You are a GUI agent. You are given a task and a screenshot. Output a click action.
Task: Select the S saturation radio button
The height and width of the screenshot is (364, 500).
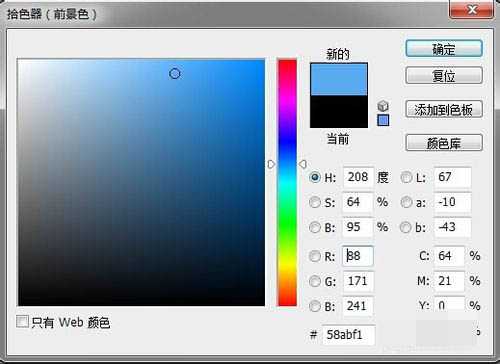point(315,202)
